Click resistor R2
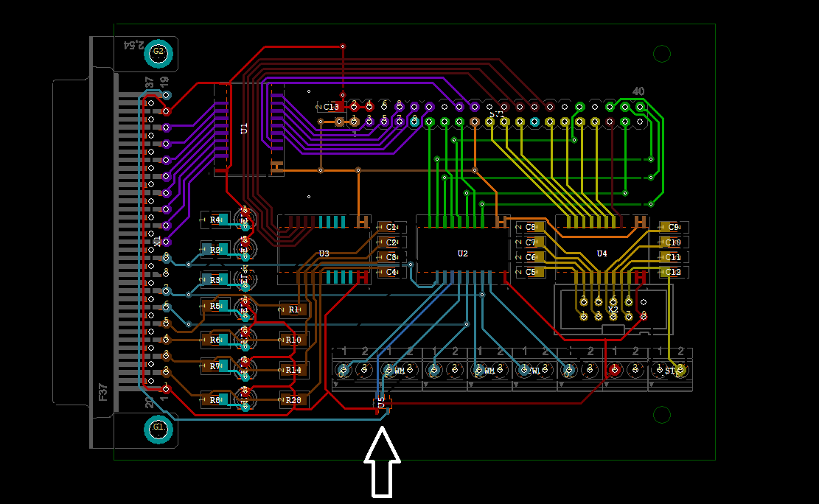 216,250
